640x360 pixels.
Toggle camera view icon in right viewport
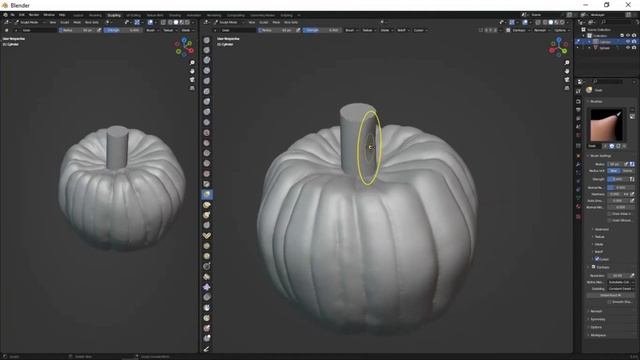tap(567, 80)
